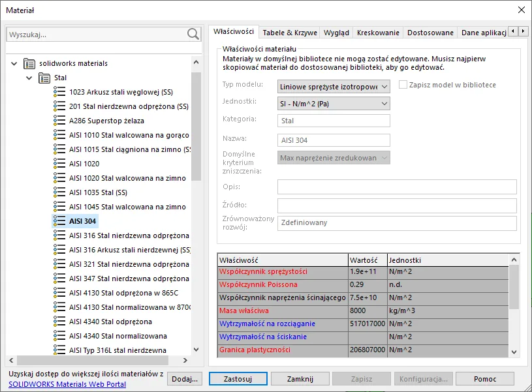532x392 pixels.
Task: Open help with Pomoc button
Action: tap(485, 379)
